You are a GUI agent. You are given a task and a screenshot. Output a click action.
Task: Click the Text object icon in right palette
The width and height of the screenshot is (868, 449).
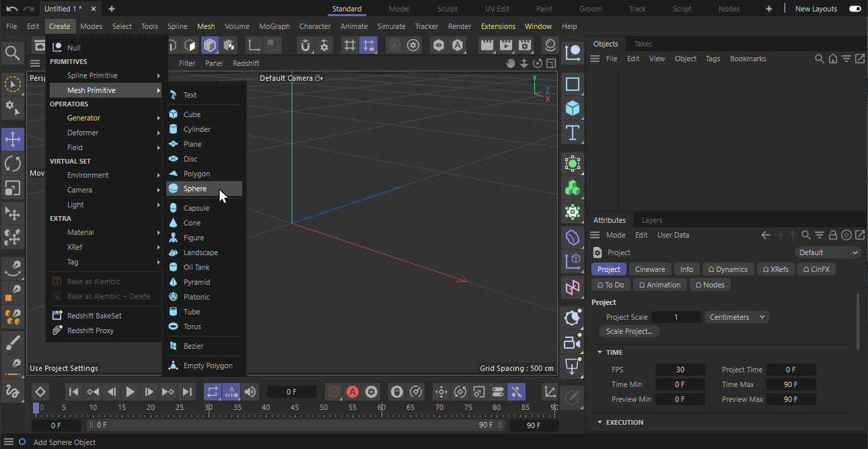(x=573, y=133)
